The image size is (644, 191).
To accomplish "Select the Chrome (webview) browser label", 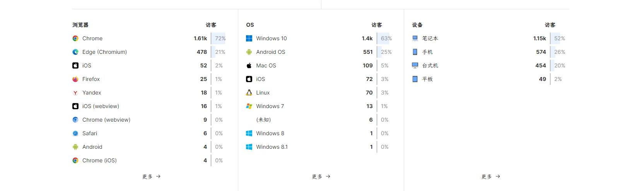I will coord(106,120).
